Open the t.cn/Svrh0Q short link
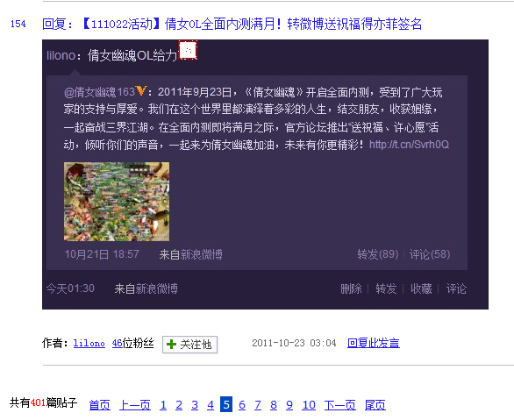 409,145
